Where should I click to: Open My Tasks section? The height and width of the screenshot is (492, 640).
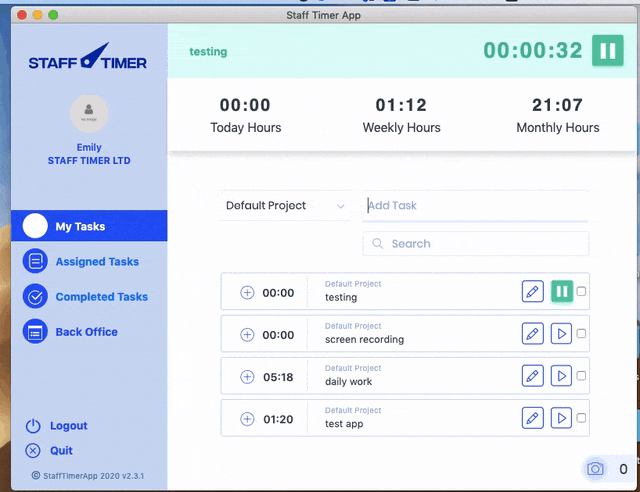pyautogui.click(x=89, y=226)
